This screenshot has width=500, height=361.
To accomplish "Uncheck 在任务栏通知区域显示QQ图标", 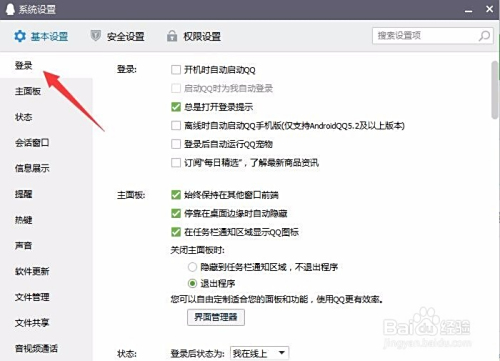I will point(176,232).
